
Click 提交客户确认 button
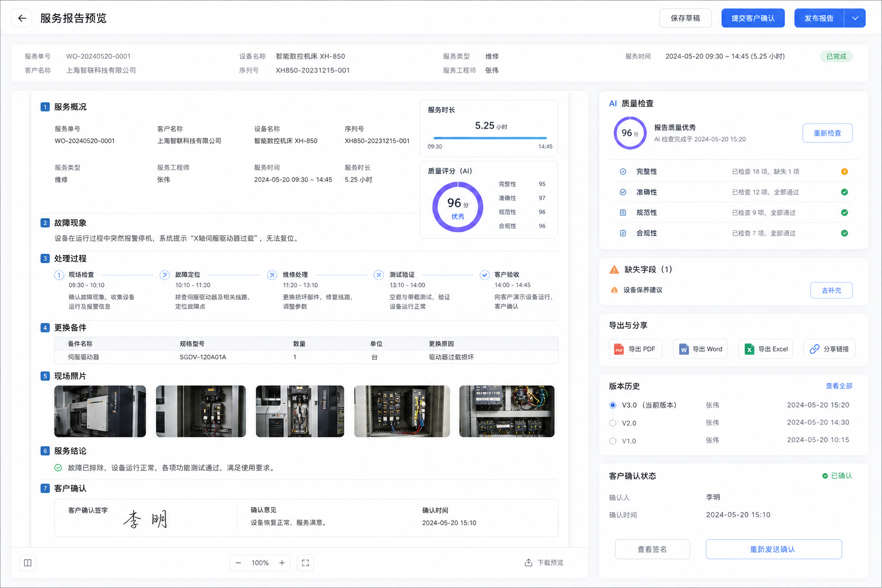753,18
